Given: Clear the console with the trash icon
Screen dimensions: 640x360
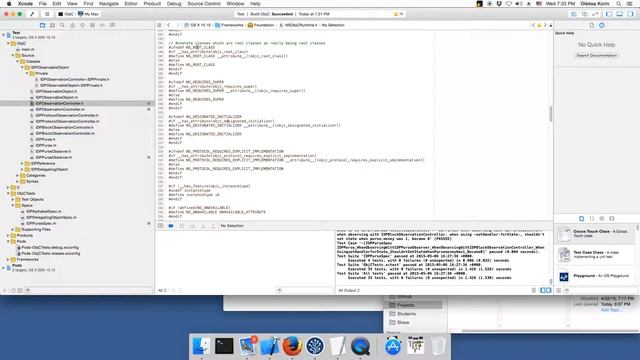Looking at the screenshot, I should pyautogui.click(x=534, y=290).
